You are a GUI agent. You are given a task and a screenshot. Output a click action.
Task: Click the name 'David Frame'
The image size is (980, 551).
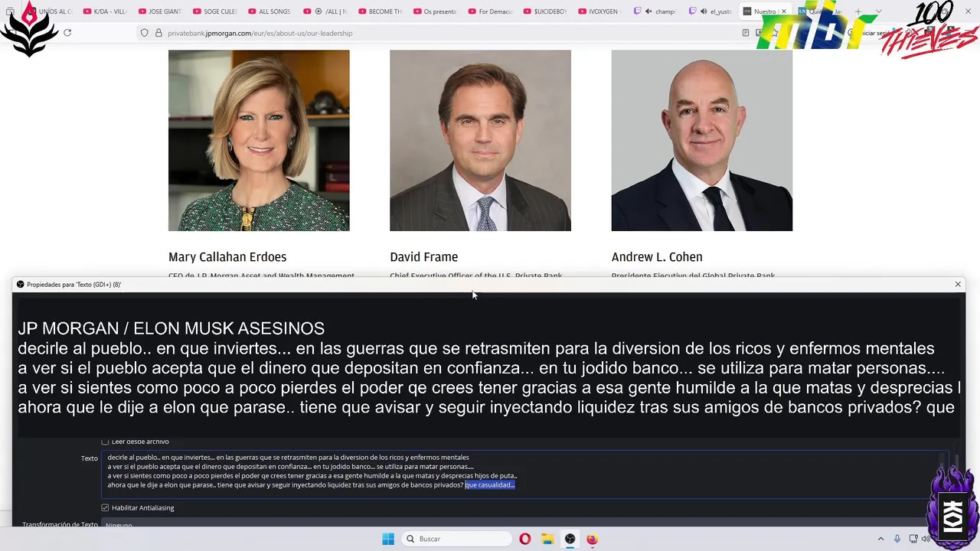(423, 257)
